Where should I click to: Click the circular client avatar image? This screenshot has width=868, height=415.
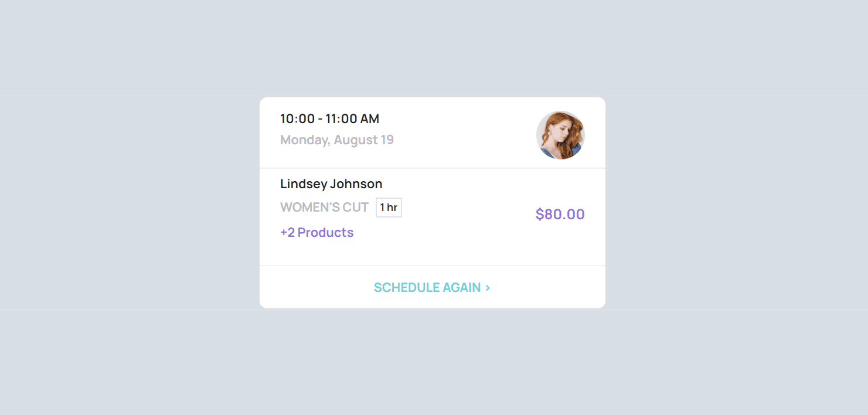point(560,135)
